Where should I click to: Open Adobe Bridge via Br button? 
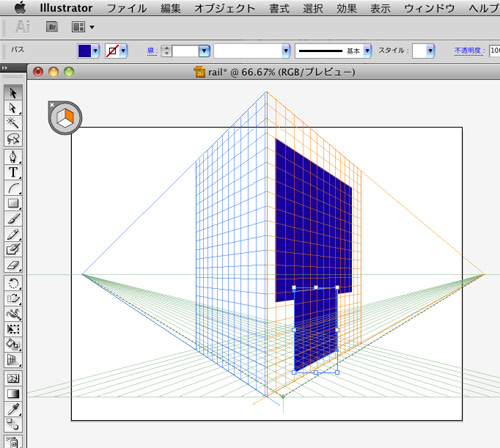52,27
